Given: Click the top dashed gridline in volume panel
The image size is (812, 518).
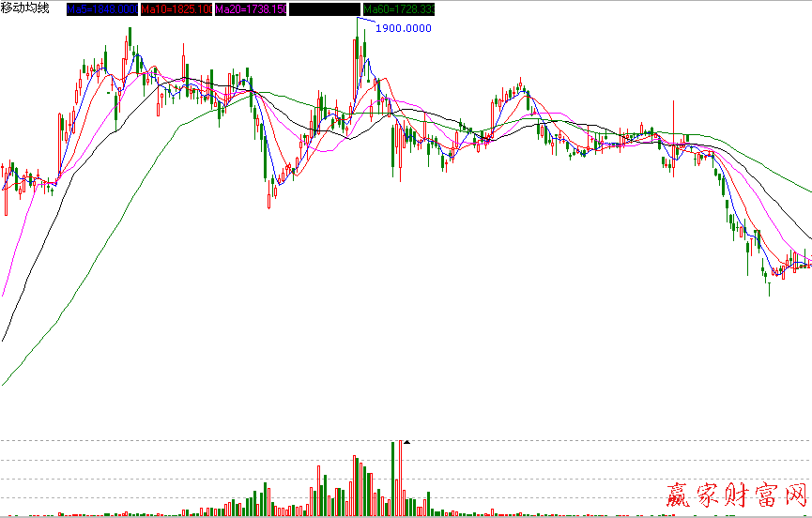Looking at the screenshot, I should 188,441.
